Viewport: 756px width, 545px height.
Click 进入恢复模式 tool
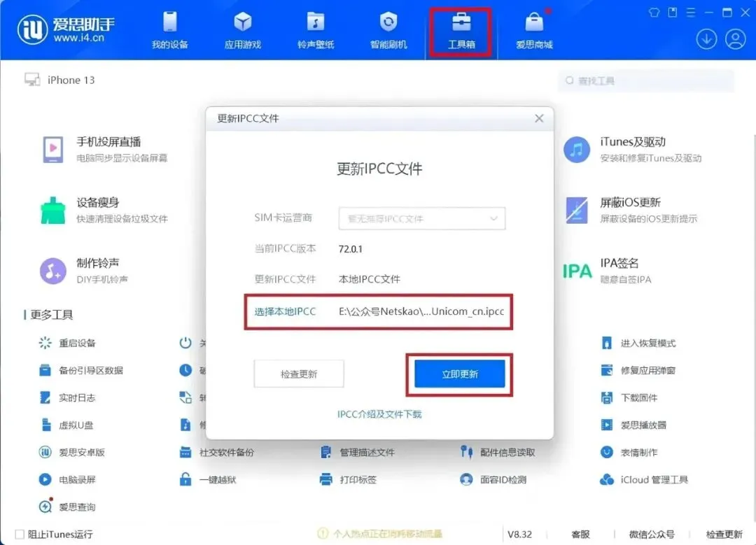[x=638, y=343]
